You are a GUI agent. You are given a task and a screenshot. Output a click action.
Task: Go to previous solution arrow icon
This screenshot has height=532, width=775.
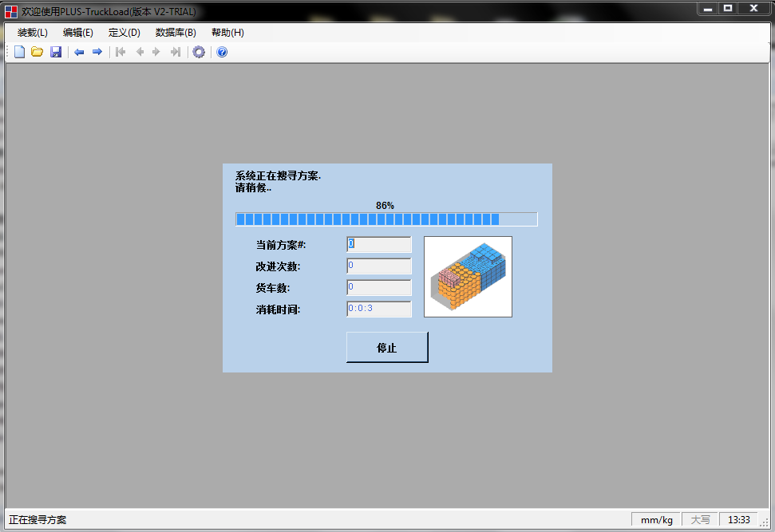(140, 52)
